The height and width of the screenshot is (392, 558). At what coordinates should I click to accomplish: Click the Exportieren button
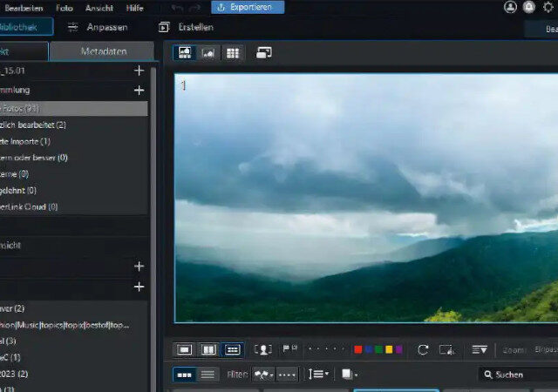click(248, 7)
